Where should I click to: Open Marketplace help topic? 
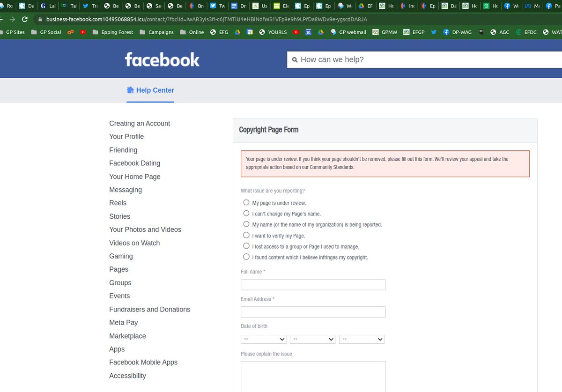pyautogui.click(x=127, y=336)
